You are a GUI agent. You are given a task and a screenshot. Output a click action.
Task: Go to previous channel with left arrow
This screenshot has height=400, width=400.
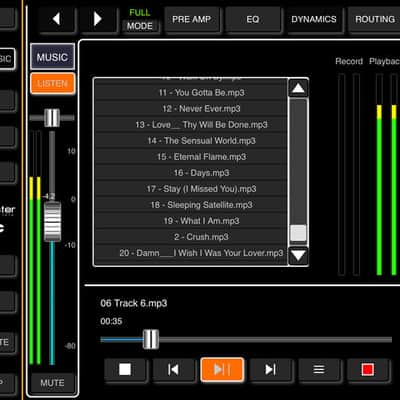[x=57, y=19]
